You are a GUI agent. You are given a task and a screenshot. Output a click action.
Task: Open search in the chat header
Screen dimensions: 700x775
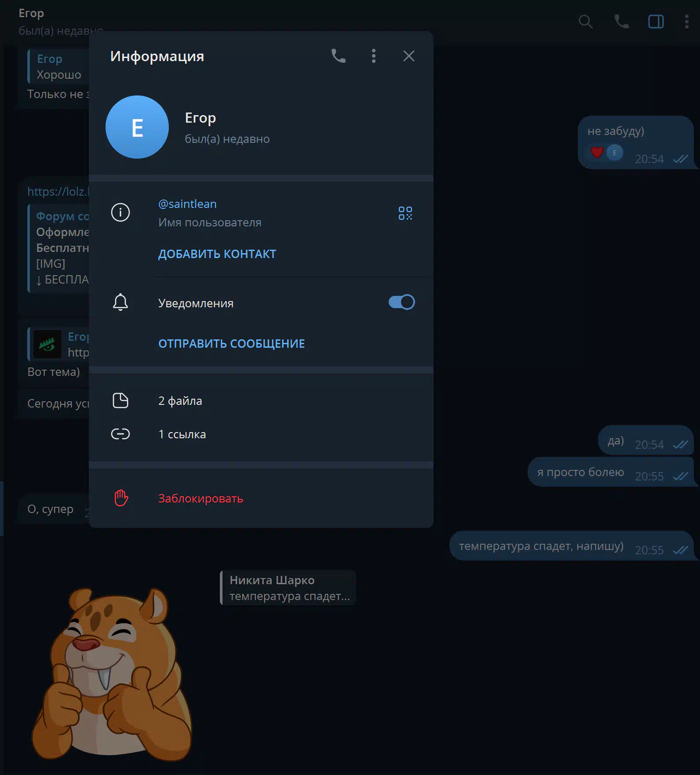tap(585, 22)
